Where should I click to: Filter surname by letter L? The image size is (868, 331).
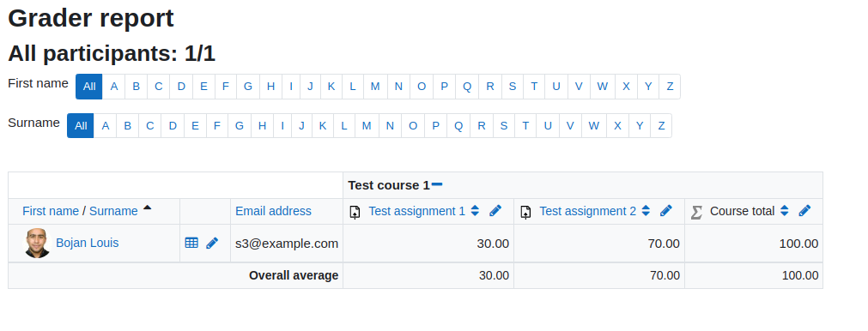point(343,126)
